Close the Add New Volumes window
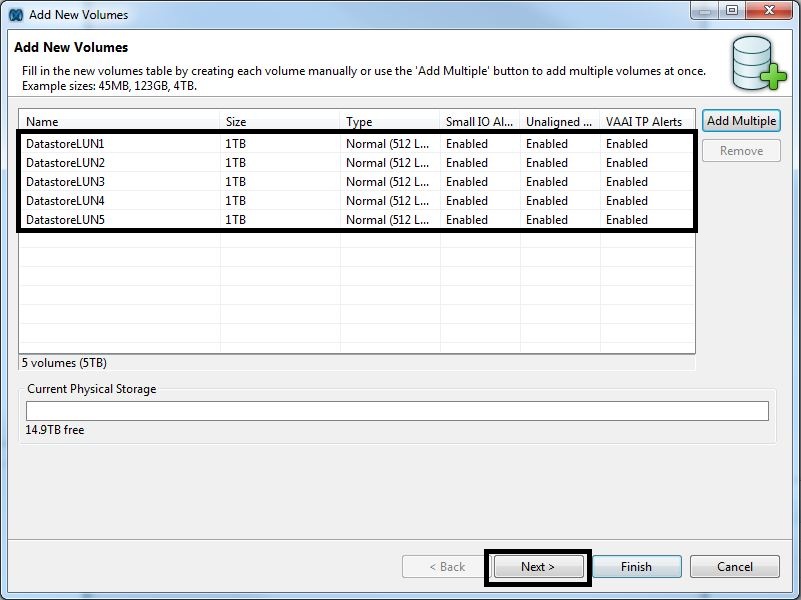The image size is (801, 600). click(x=774, y=11)
